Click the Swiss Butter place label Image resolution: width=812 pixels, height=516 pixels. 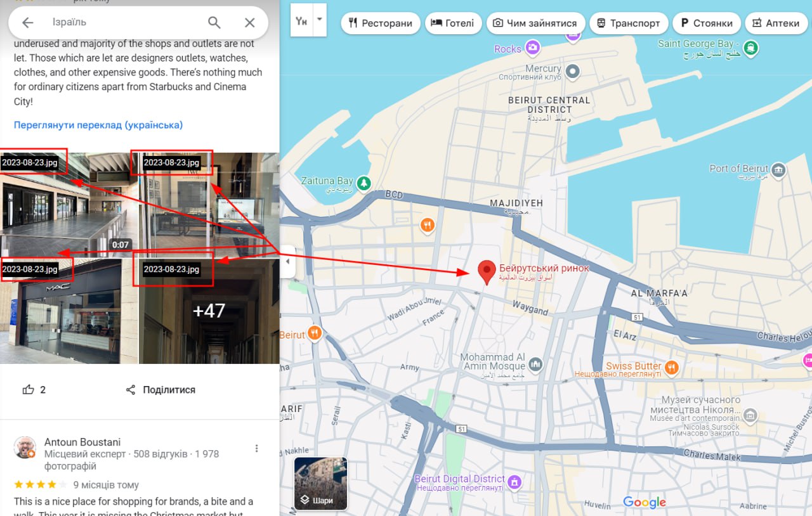tap(634, 366)
